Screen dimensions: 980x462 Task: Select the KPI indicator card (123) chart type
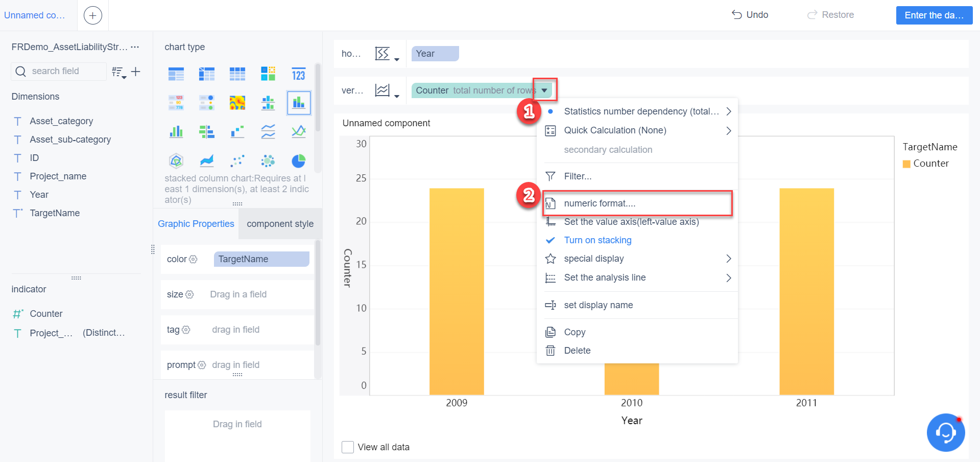[299, 74]
